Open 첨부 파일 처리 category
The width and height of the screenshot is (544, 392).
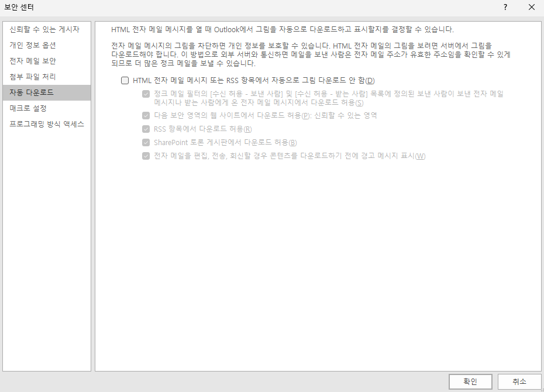[46, 77]
